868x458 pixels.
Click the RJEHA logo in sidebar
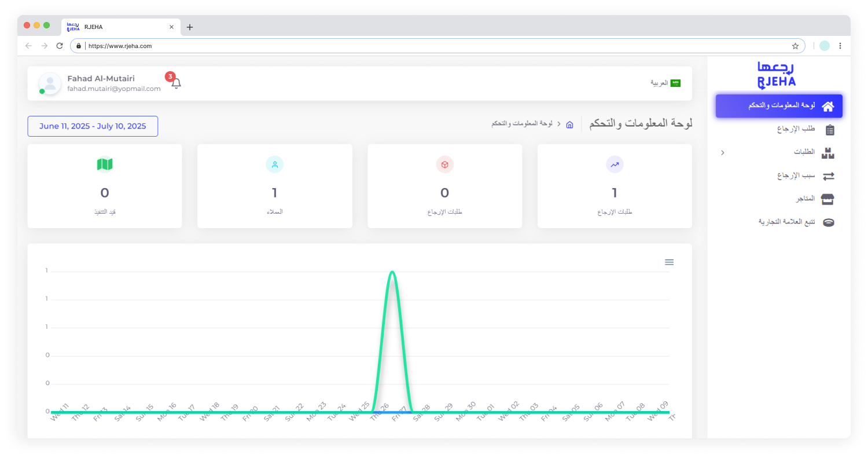coord(777,75)
